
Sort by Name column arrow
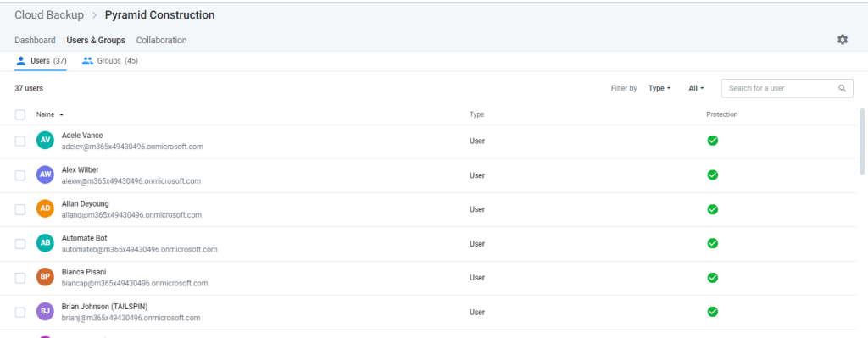[x=61, y=114]
